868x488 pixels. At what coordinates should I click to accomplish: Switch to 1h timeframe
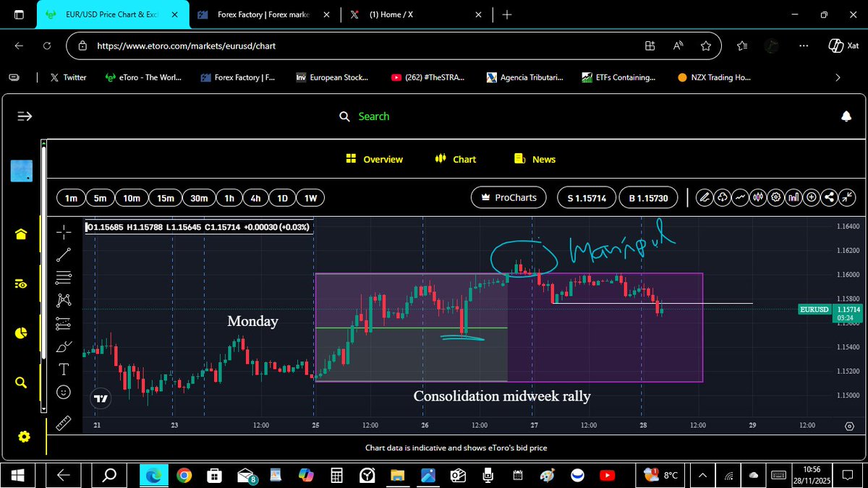point(229,198)
